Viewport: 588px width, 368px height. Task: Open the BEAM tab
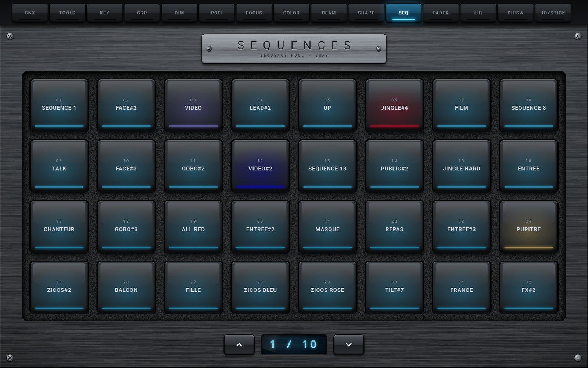click(329, 13)
